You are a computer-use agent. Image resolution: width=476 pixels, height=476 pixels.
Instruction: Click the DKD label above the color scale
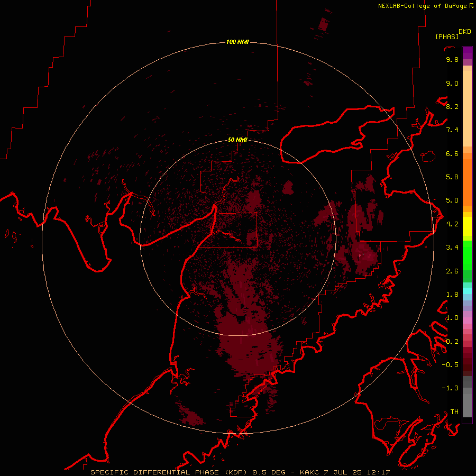click(465, 32)
